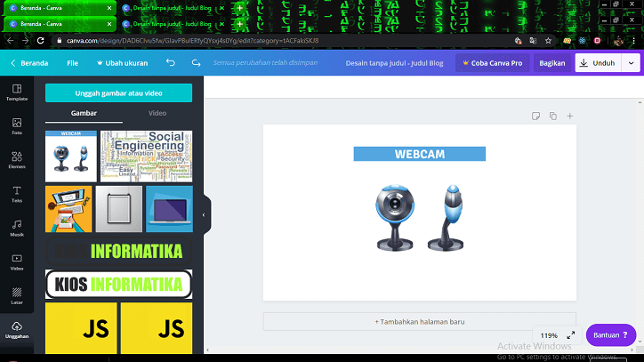Click Coba Canva Pro button
Image resolution: width=644 pixels, height=362 pixels.
[x=492, y=63]
